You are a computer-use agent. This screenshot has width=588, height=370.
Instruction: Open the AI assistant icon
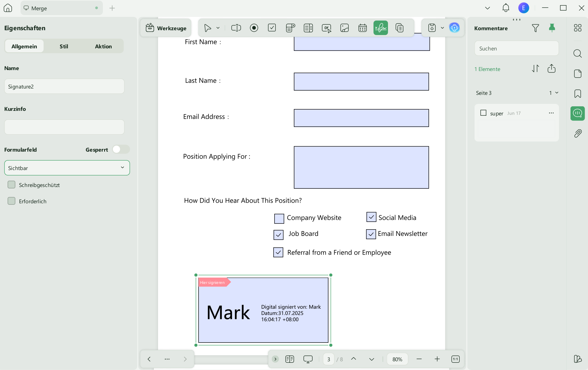coord(454,28)
